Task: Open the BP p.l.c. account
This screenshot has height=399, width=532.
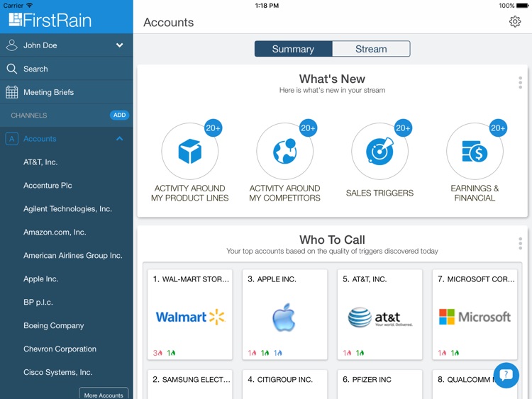Action: (38, 303)
